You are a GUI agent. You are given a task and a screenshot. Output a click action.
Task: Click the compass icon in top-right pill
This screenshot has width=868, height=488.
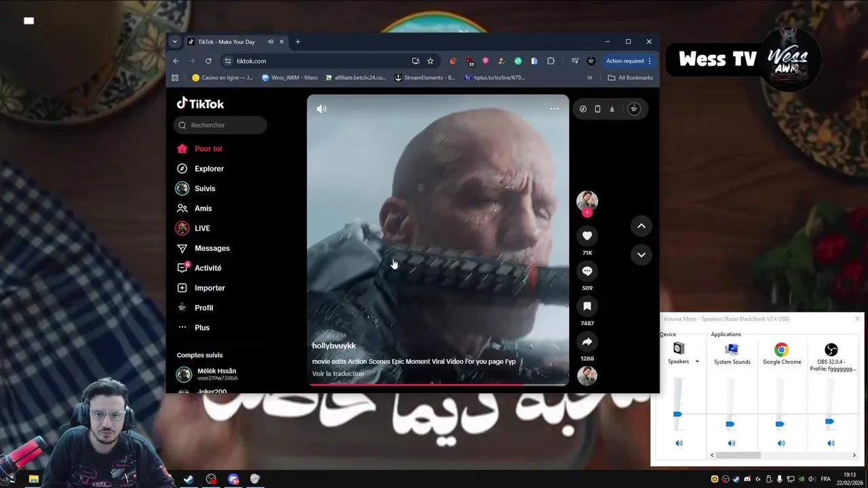point(583,108)
